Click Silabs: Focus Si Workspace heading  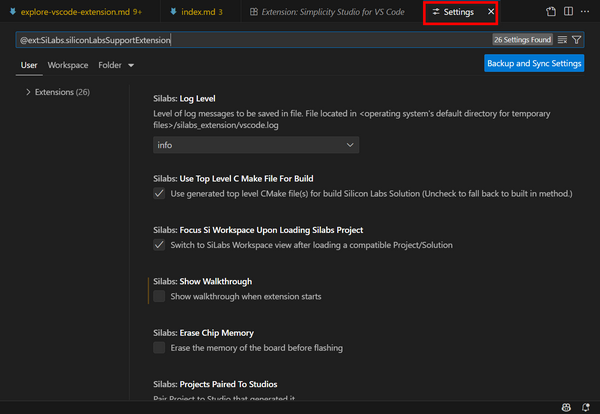[258, 230]
